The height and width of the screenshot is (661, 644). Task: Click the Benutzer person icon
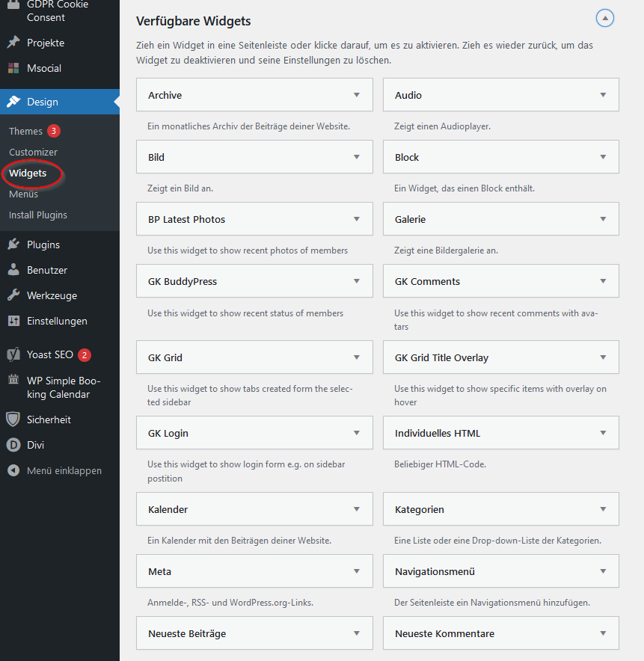tap(13, 270)
